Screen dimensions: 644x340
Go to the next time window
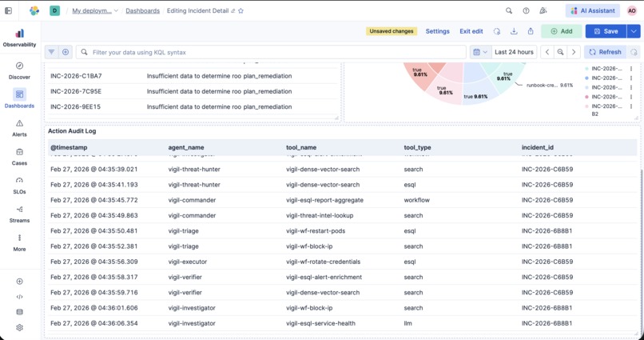tap(574, 52)
